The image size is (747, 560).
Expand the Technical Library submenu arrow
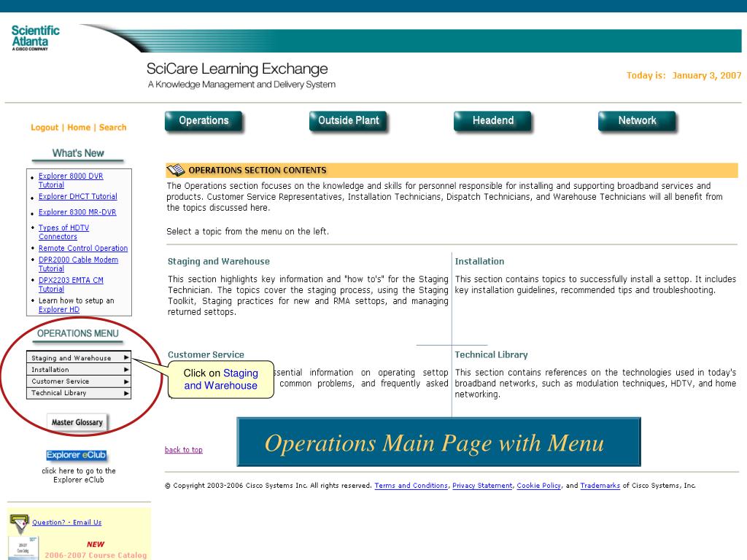tap(126, 393)
